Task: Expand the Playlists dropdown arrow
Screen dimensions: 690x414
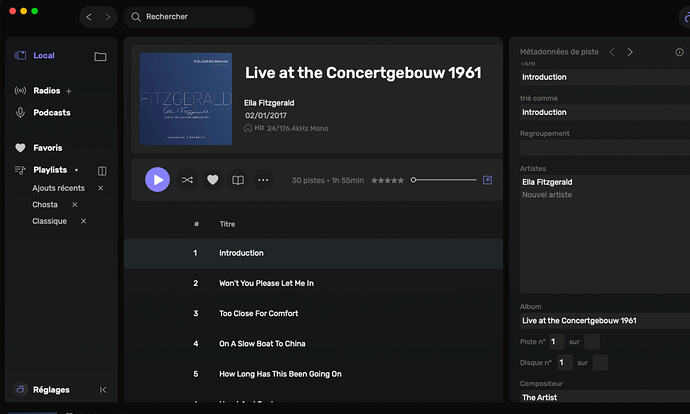Action: tap(77, 170)
